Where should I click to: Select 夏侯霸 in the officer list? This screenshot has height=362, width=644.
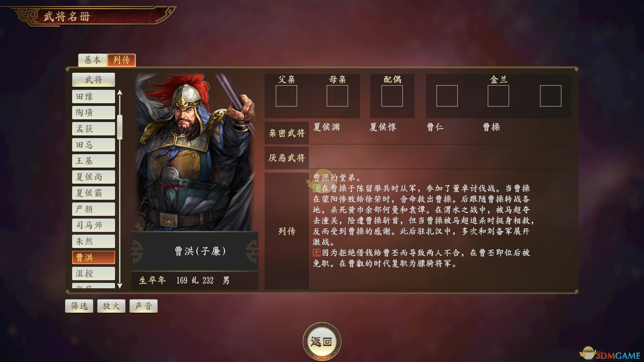(94, 193)
